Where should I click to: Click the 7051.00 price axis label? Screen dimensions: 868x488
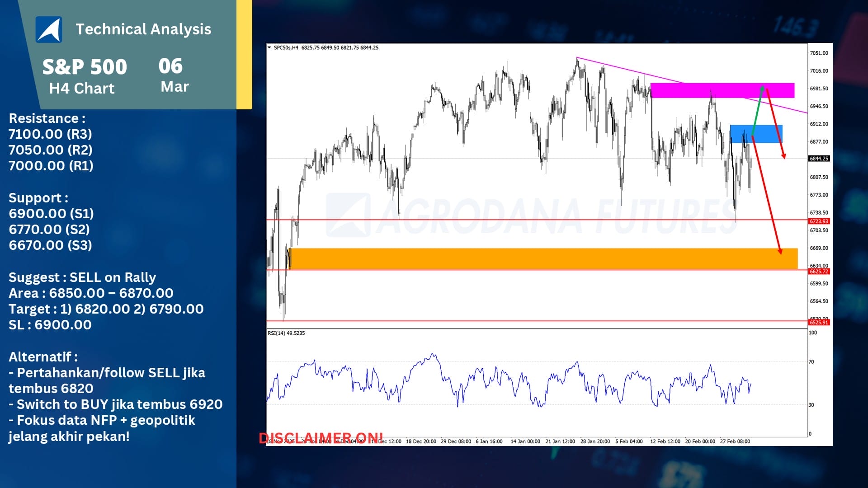[x=819, y=53]
